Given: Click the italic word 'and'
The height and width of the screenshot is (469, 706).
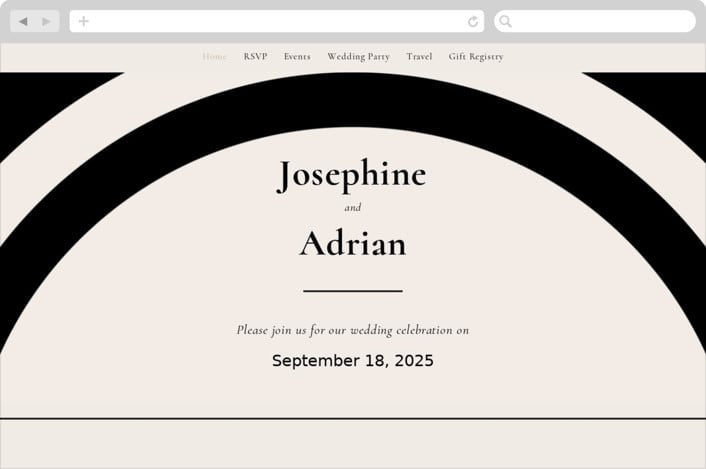Looking at the screenshot, I should click(x=353, y=207).
